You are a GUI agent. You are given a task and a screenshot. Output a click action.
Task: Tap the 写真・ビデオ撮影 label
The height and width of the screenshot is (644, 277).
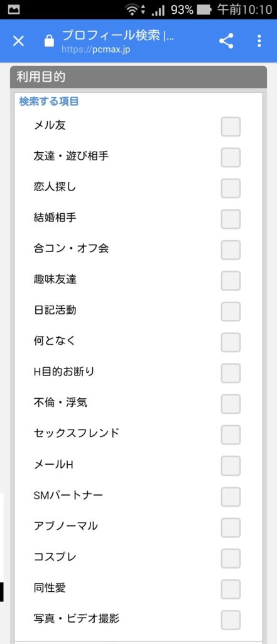tap(77, 618)
